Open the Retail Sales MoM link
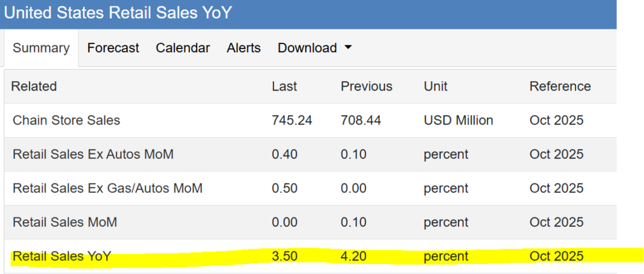 point(65,222)
